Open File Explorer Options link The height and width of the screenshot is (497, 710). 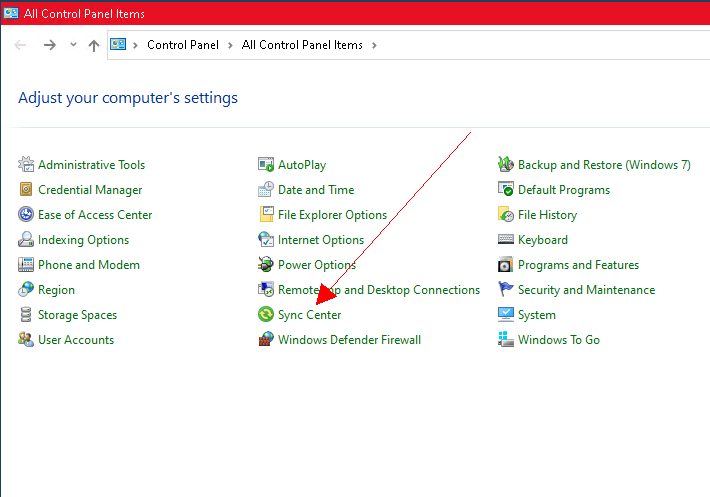pyautogui.click(x=332, y=215)
